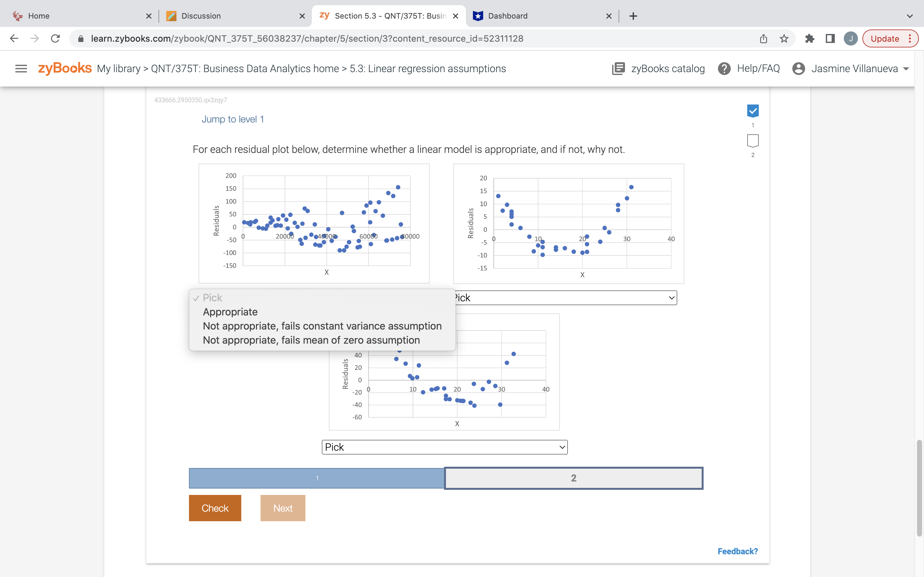Image resolution: width=924 pixels, height=577 pixels.
Task: Bookmark page with star icon
Action: (784, 38)
